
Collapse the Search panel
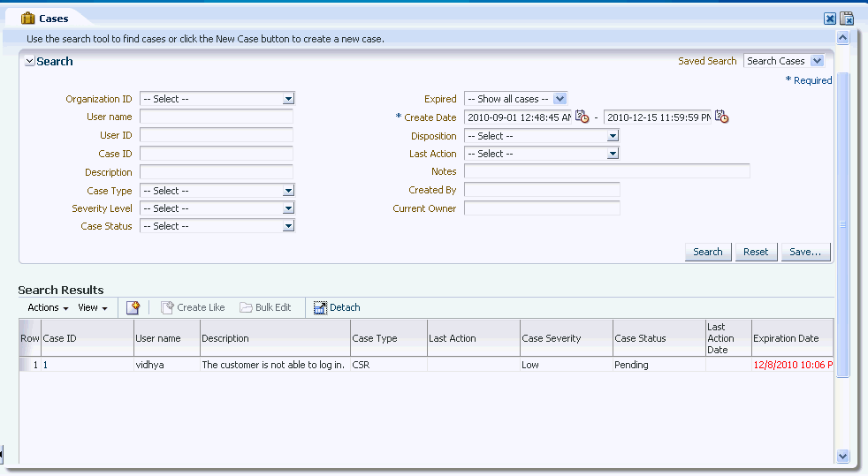(x=30, y=61)
